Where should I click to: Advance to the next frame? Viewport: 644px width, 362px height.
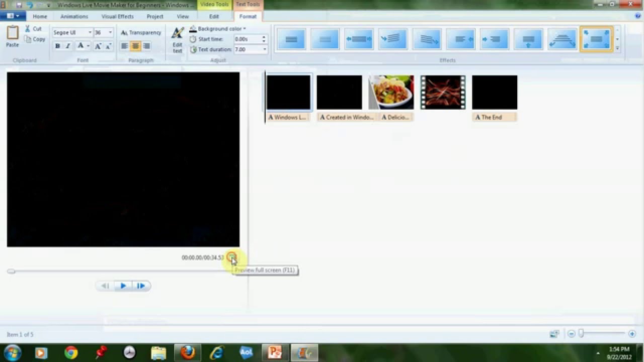(141, 286)
